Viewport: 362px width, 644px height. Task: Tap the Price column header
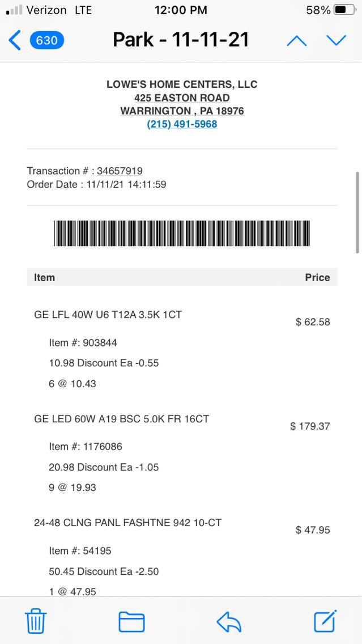coord(317,277)
